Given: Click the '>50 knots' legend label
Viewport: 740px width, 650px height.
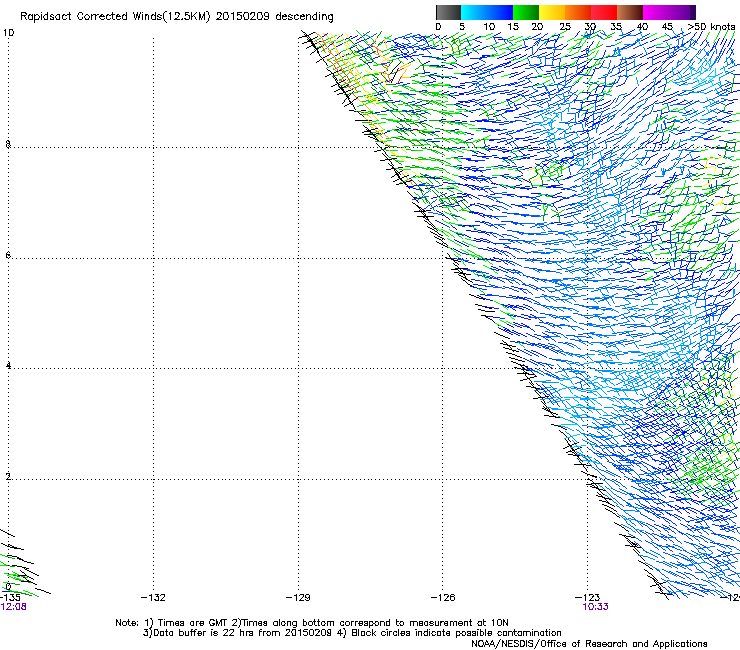Looking at the screenshot, I should [711, 26].
